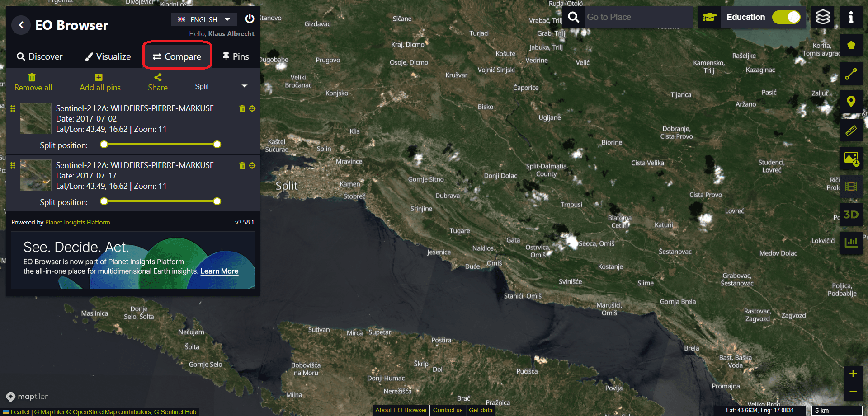The width and height of the screenshot is (868, 416).
Task: Select the draw line tool
Action: [851, 74]
